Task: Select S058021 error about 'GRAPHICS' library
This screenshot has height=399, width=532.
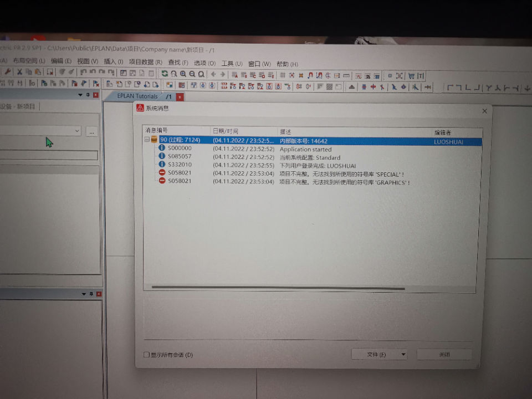Action: coord(312,182)
